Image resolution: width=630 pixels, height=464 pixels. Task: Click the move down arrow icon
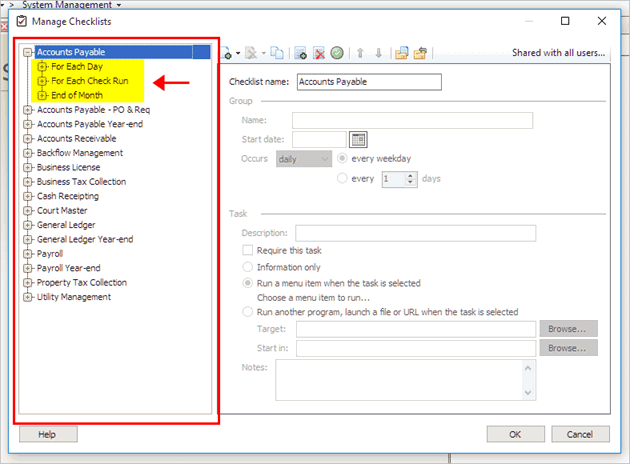377,53
